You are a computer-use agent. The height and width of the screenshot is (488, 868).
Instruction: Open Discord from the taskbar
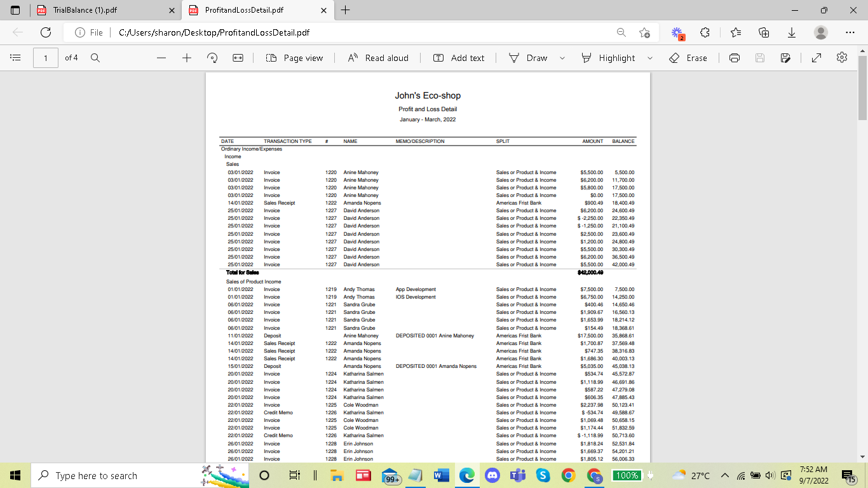click(492, 475)
